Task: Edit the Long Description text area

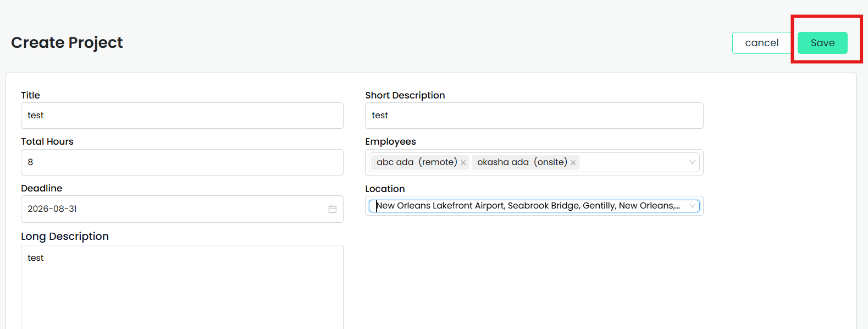Action: 182,287
